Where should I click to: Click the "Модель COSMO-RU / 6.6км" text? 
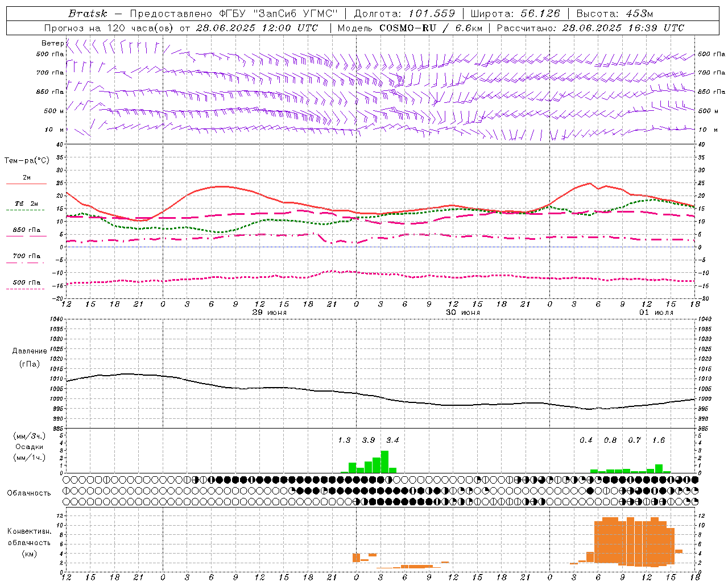click(x=410, y=28)
